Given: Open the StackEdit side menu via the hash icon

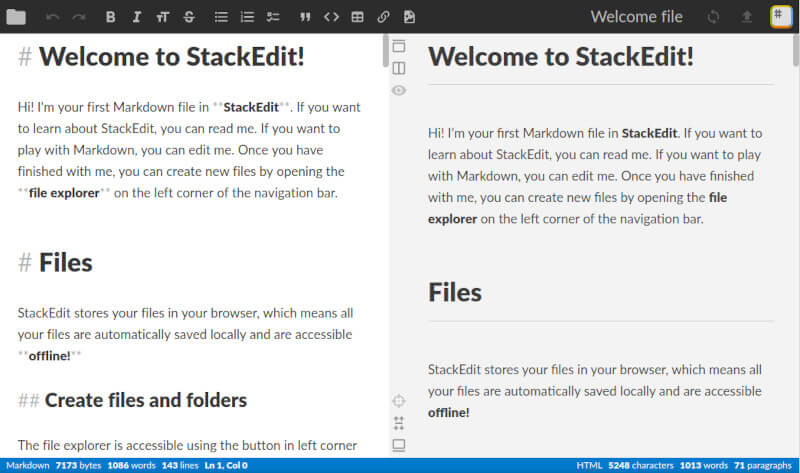Looking at the screenshot, I should click(x=781, y=16).
